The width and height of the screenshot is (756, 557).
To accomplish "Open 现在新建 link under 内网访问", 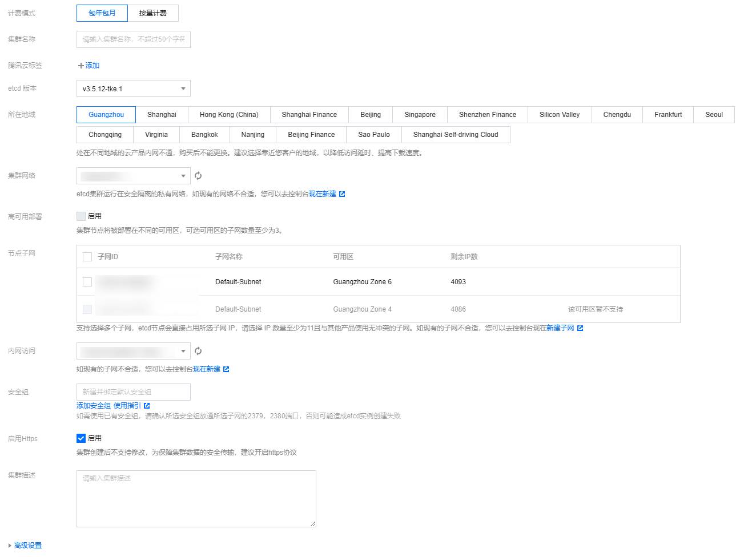I will (x=207, y=369).
